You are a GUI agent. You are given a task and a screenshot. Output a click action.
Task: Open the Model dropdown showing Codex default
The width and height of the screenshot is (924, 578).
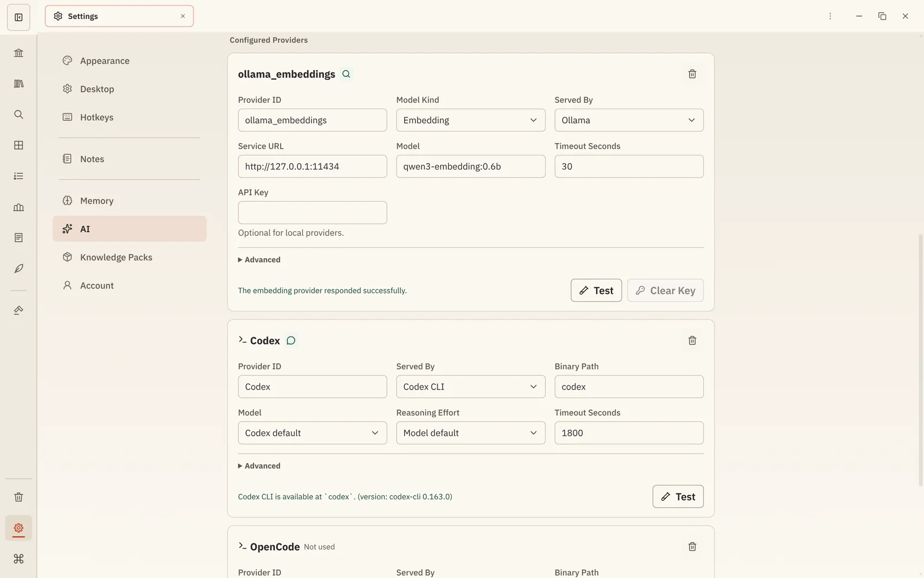tap(312, 433)
